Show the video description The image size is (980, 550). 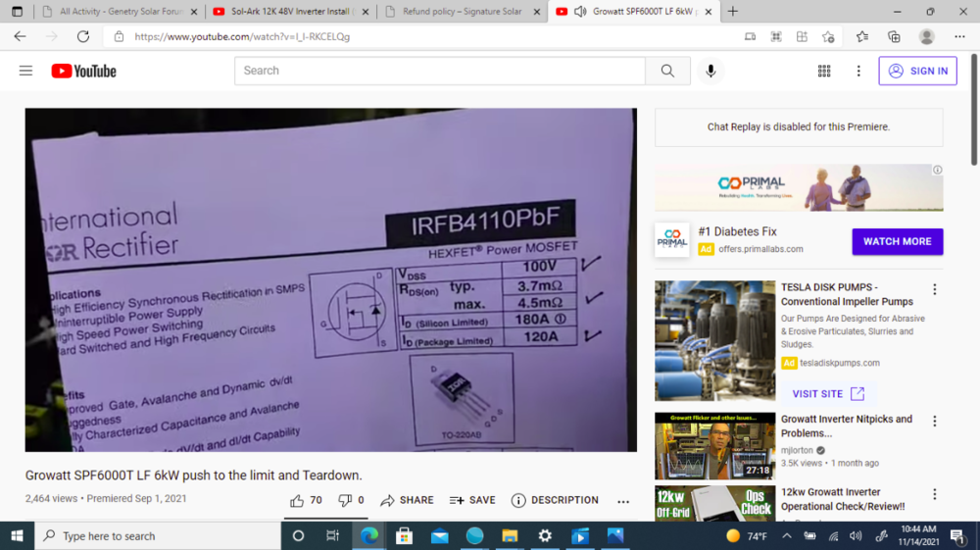point(555,500)
